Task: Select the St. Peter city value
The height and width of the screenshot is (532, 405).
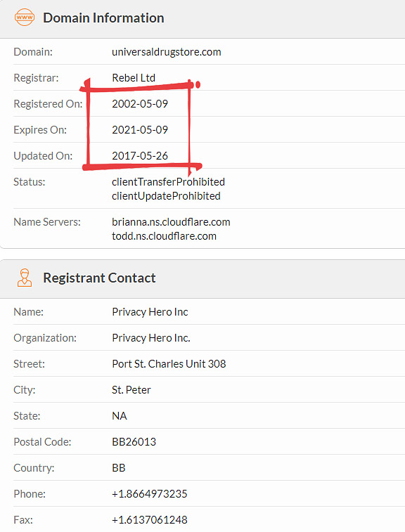Action: [x=131, y=390]
